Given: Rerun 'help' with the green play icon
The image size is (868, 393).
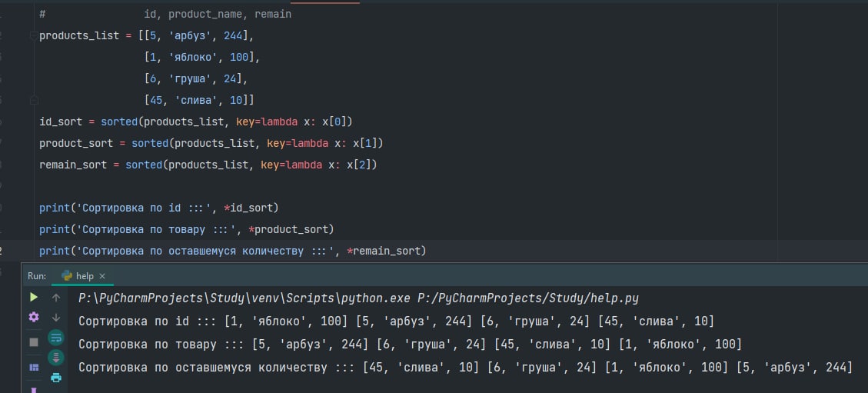Looking at the screenshot, I should tap(34, 297).
